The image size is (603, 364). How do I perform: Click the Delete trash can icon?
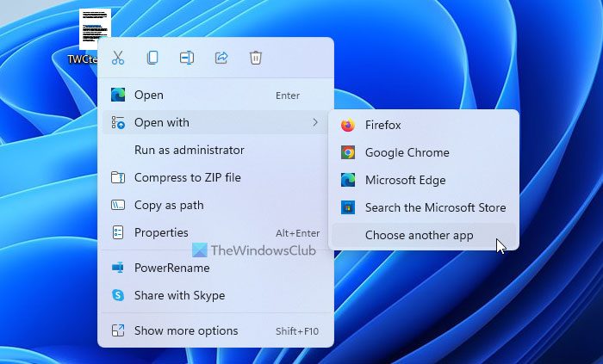coord(256,58)
